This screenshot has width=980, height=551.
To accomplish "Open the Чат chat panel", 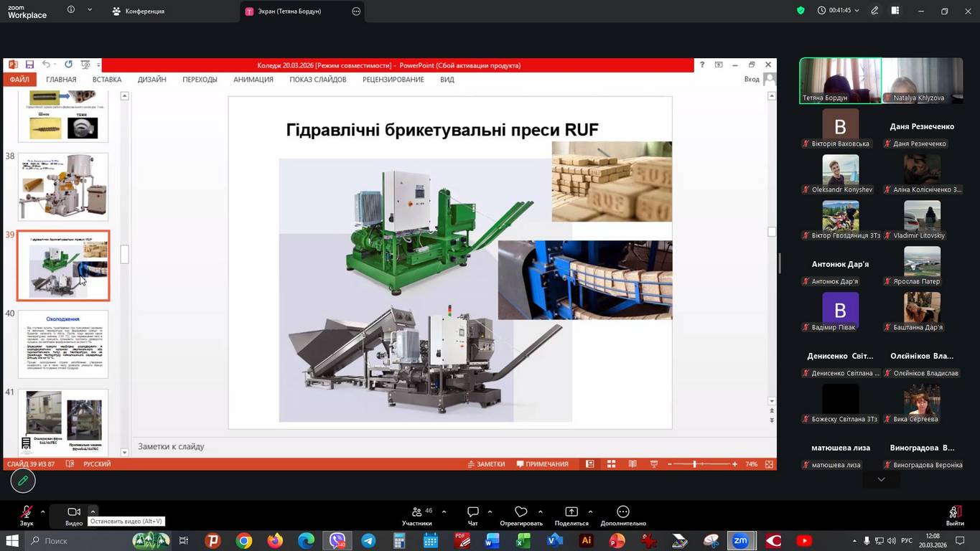I will pyautogui.click(x=472, y=513).
